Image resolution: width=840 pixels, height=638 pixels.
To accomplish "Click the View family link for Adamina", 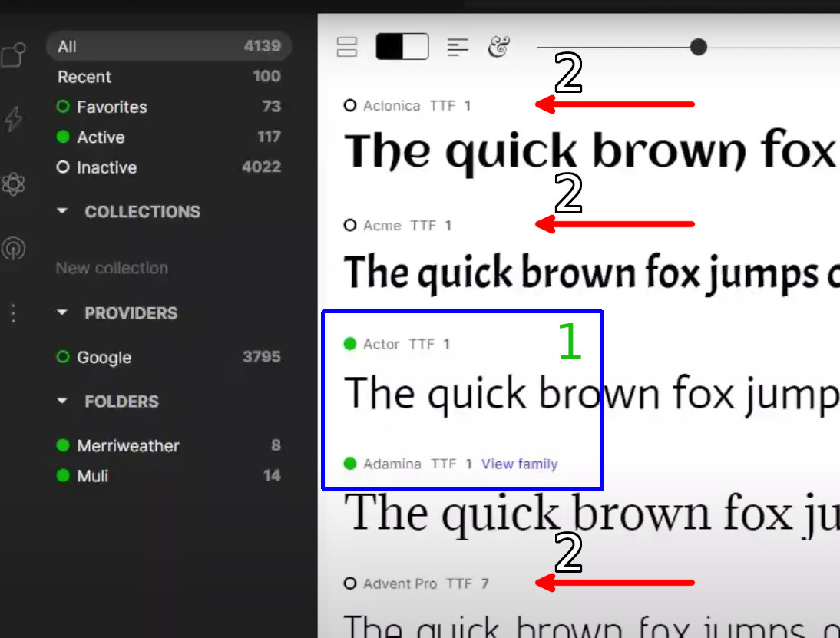I will (519, 464).
